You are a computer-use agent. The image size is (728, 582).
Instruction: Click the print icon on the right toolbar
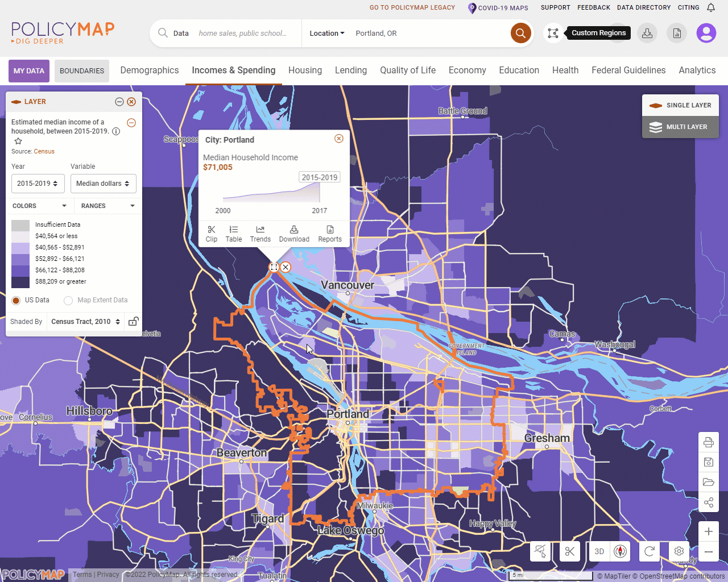coord(709,442)
